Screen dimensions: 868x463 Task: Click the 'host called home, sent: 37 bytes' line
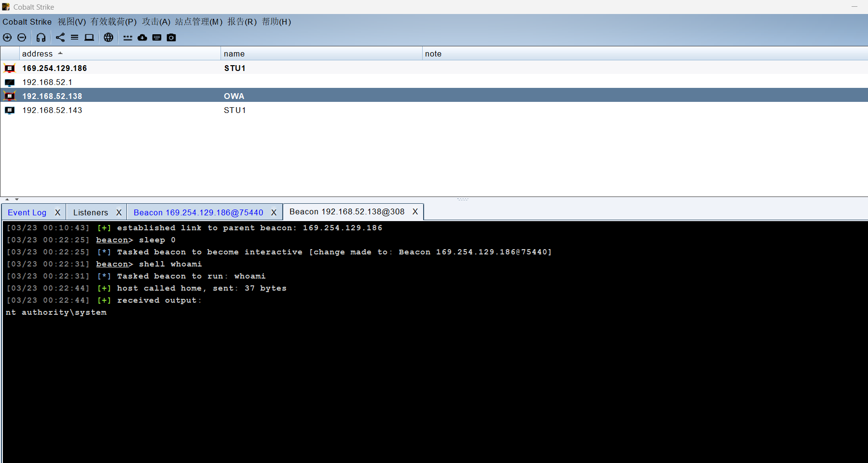coord(147,288)
